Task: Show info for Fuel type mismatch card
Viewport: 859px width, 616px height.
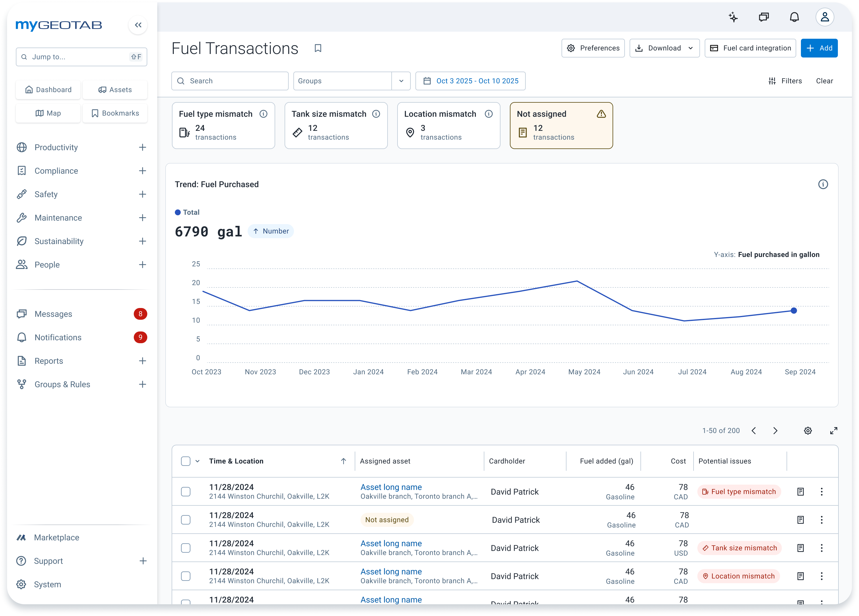Action: (x=264, y=114)
